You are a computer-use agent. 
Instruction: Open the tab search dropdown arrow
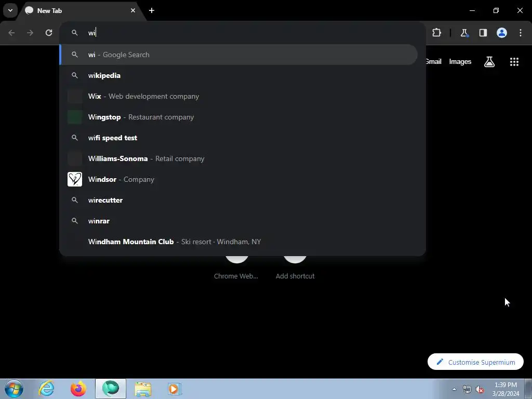10,10
